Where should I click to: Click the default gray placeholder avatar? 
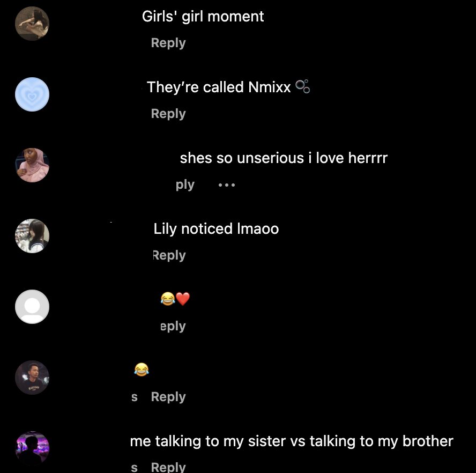(x=32, y=307)
